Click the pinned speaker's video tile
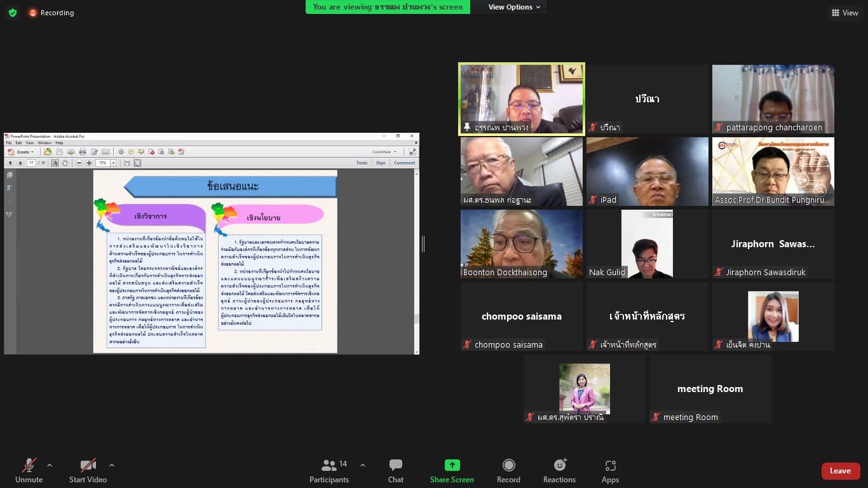 (521, 99)
